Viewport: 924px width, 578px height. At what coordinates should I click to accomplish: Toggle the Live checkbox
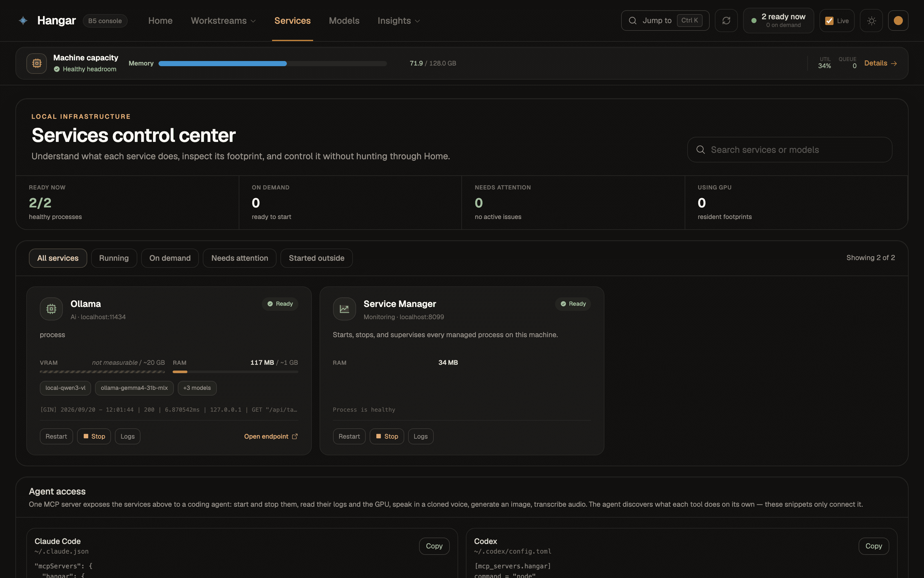[x=829, y=21]
